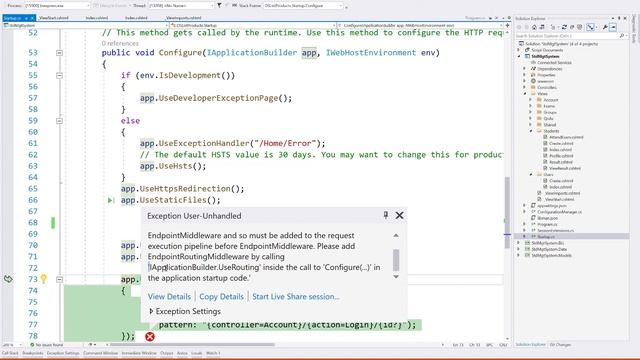Viewport: 640px width, 360px height.
Task: Click the 0 references CodeLens link
Action: pyautogui.click(x=120, y=43)
